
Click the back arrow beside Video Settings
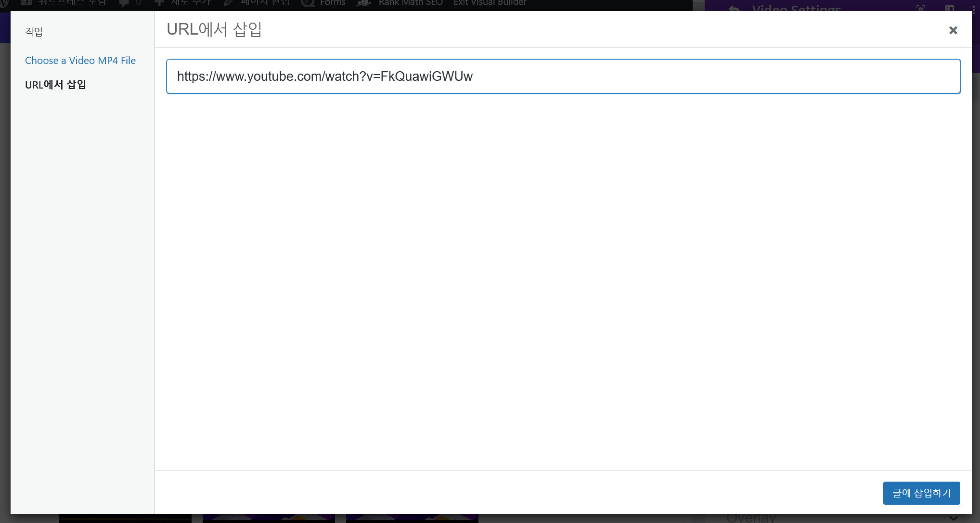click(x=734, y=9)
